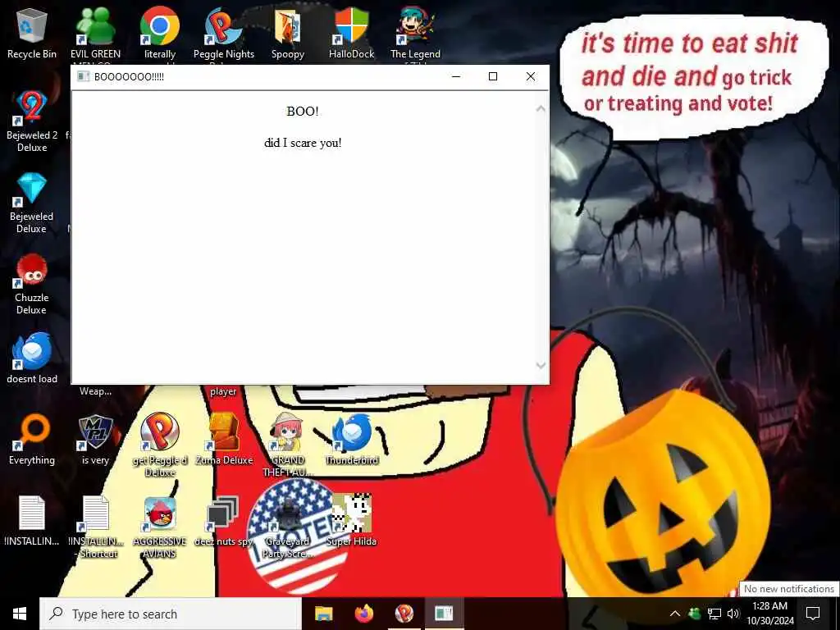Select the !INSTALLIN... - Shortcut file
The image size is (840, 630).
pyautogui.click(x=95, y=527)
